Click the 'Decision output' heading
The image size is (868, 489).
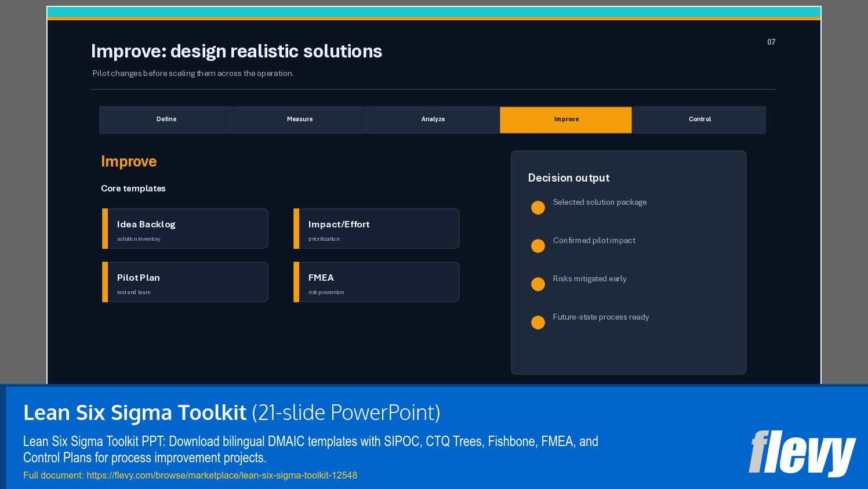(569, 178)
